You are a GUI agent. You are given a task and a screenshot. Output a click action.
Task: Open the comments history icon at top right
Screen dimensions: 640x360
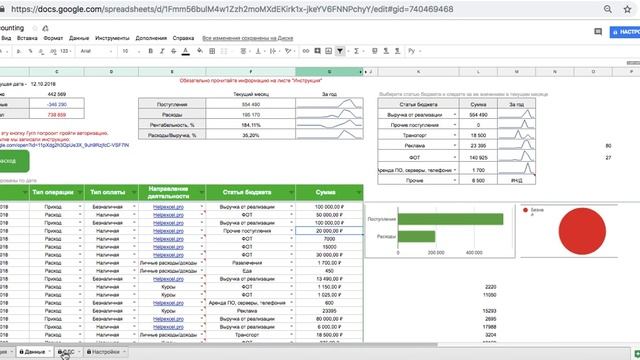coord(598,32)
